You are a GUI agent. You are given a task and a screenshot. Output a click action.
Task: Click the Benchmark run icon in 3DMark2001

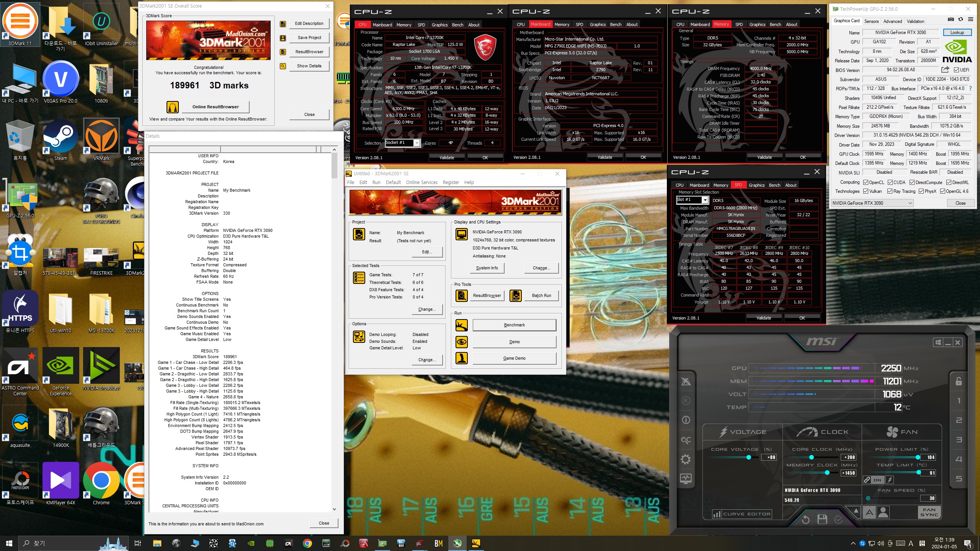[462, 325]
